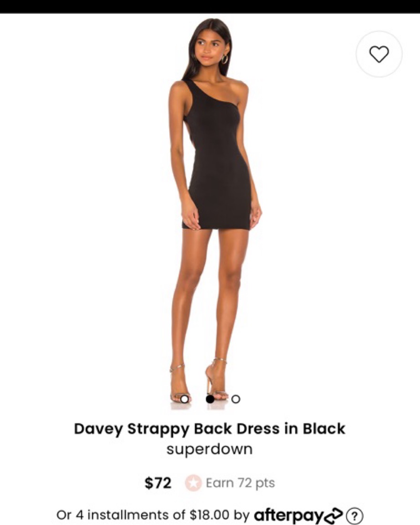Image resolution: width=420 pixels, height=525 pixels.
Task: Click the circular wishlist button background
Action: point(379,54)
